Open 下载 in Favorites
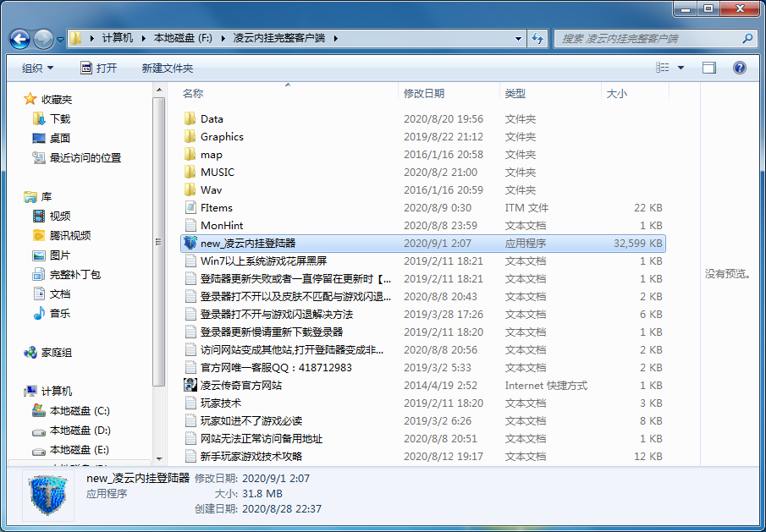766x532 pixels. (x=52, y=118)
